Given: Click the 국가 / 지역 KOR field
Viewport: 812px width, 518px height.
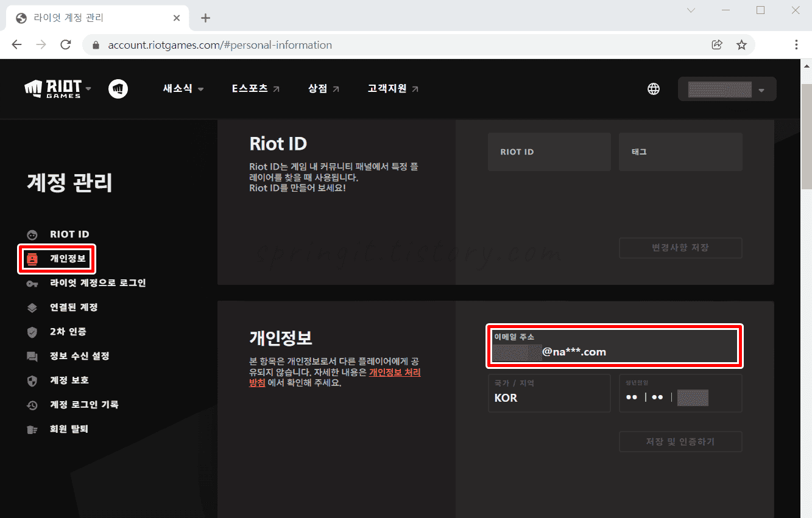Looking at the screenshot, I should click(549, 393).
